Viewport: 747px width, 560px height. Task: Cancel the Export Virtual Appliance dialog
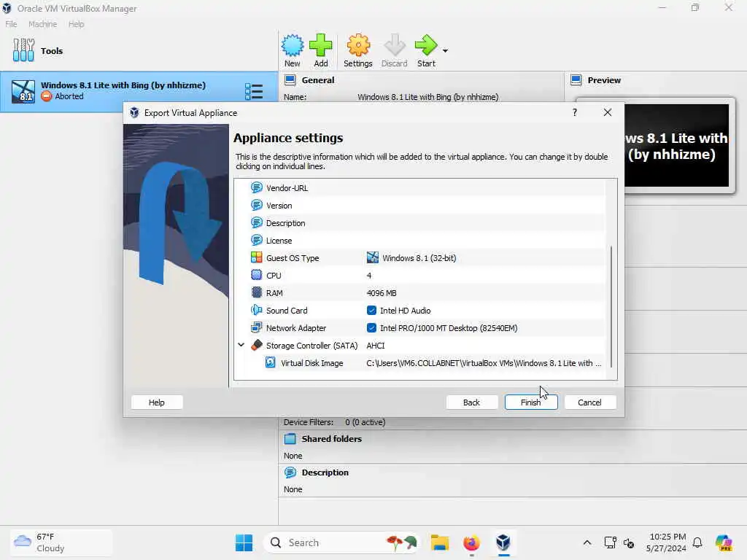pos(589,402)
